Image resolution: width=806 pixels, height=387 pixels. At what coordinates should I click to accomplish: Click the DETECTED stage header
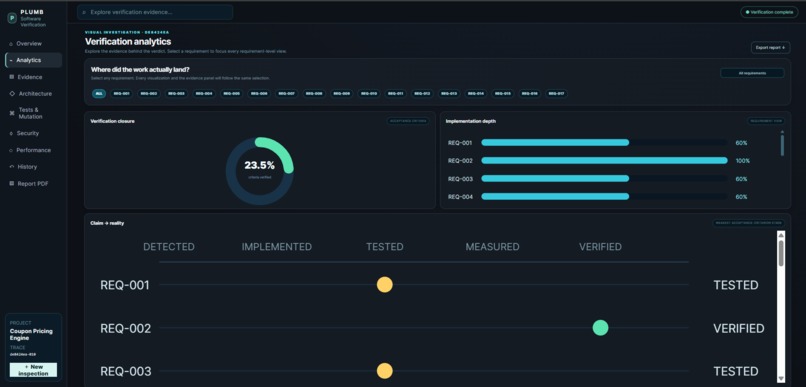tap(169, 247)
